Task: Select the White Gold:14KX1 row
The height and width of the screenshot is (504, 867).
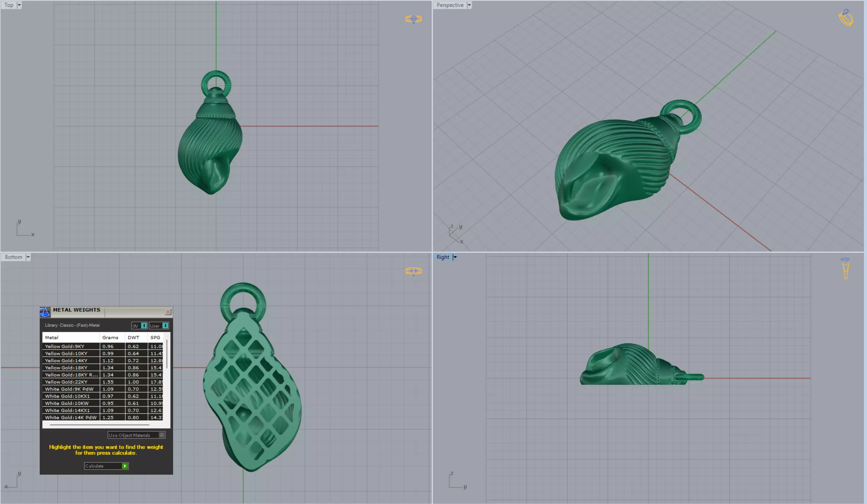Action: pos(103,410)
